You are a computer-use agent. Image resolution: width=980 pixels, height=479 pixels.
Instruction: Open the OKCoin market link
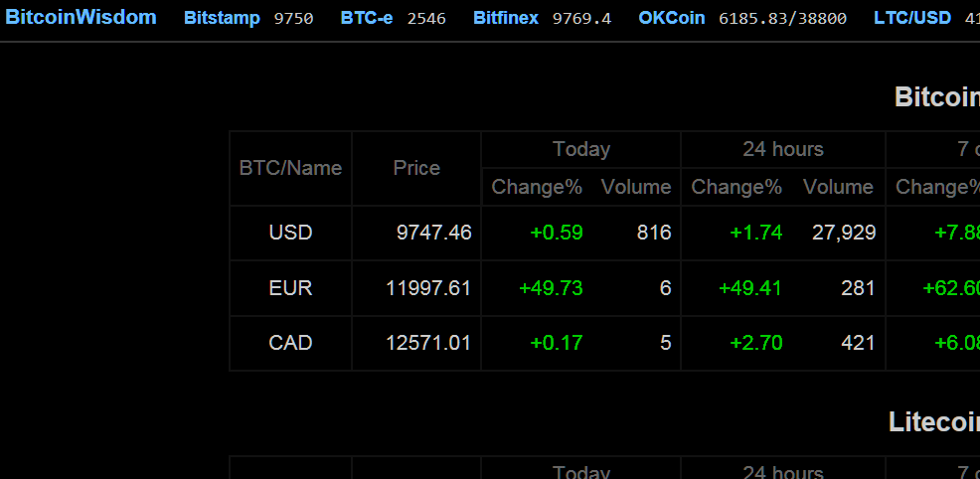click(671, 18)
